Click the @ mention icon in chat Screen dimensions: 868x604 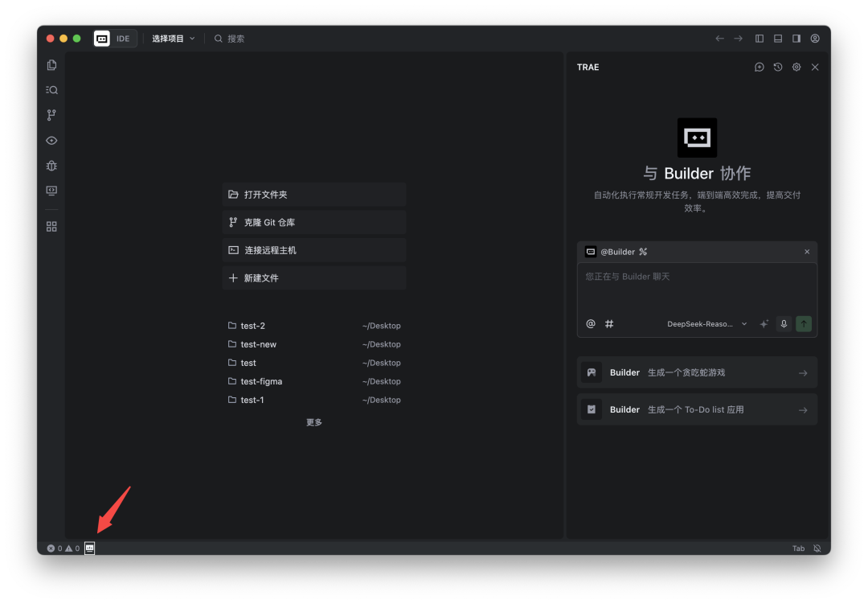[x=591, y=323]
